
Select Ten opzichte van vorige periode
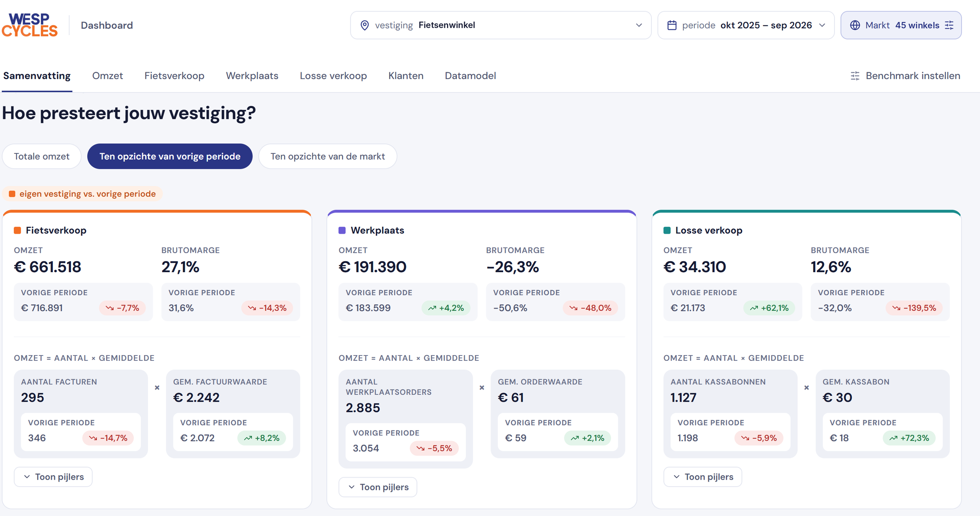[170, 156]
